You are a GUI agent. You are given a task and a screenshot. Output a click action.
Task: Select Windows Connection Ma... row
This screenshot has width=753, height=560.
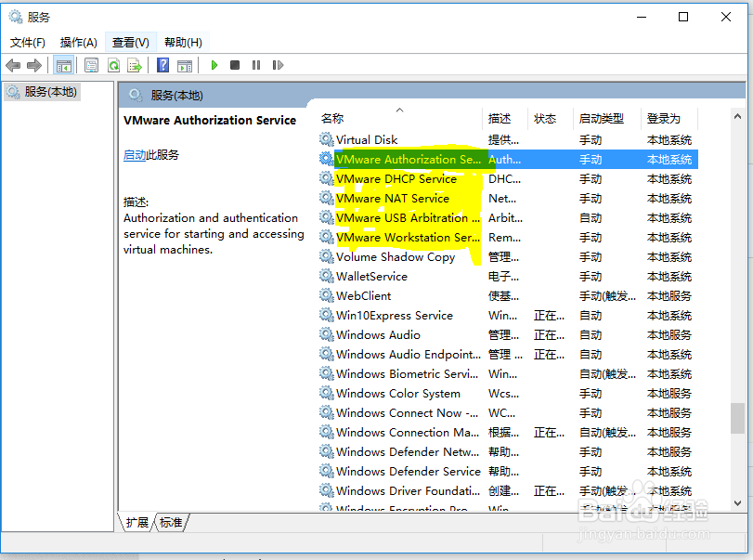click(508, 432)
